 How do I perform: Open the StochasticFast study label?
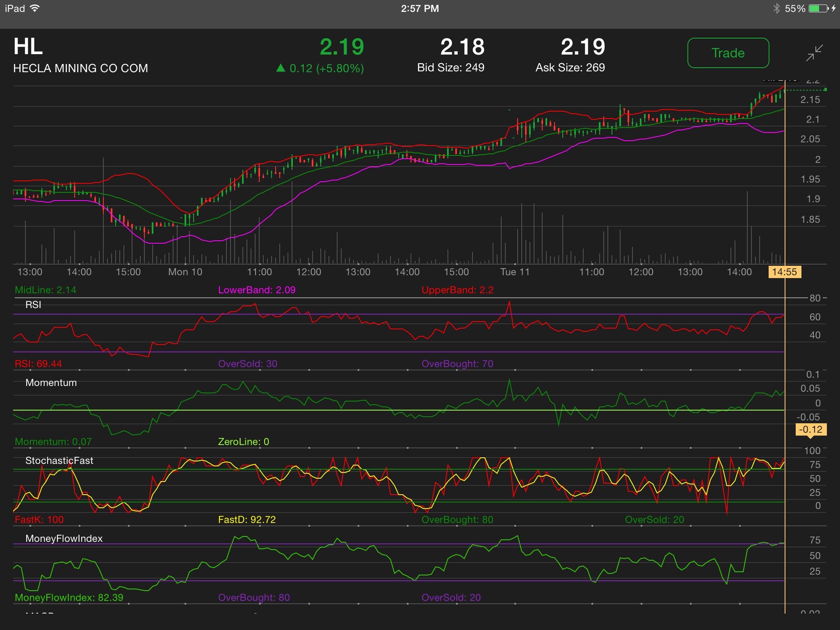[x=59, y=461]
